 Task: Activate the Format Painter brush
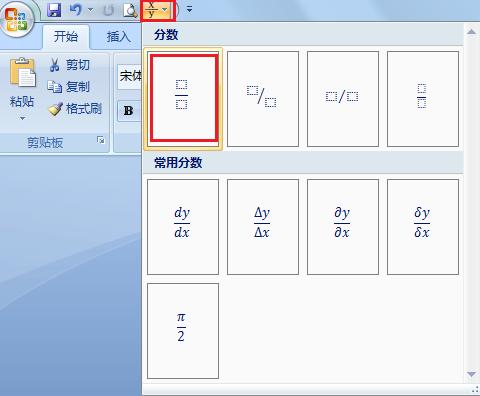(x=75, y=109)
